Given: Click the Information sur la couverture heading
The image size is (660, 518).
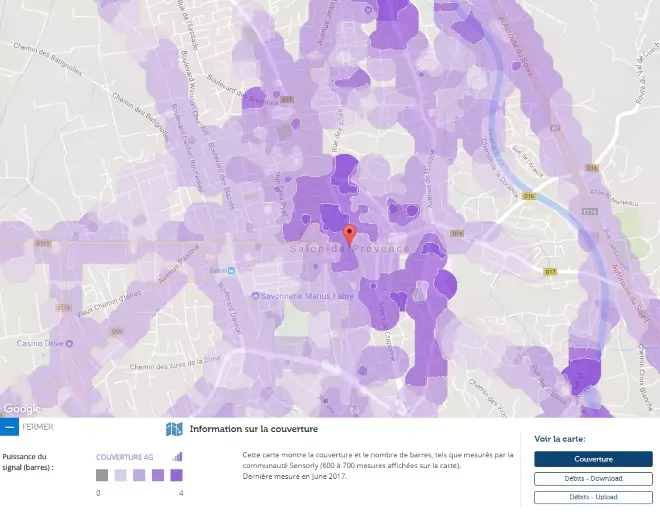Looking at the screenshot, I should (x=247, y=429).
